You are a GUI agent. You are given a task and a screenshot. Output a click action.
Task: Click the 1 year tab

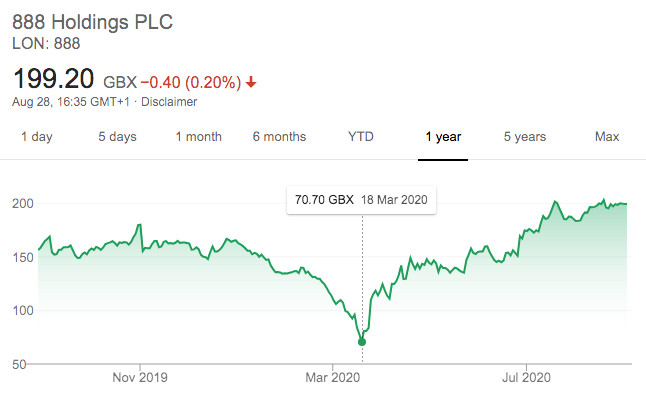(x=443, y=137)
